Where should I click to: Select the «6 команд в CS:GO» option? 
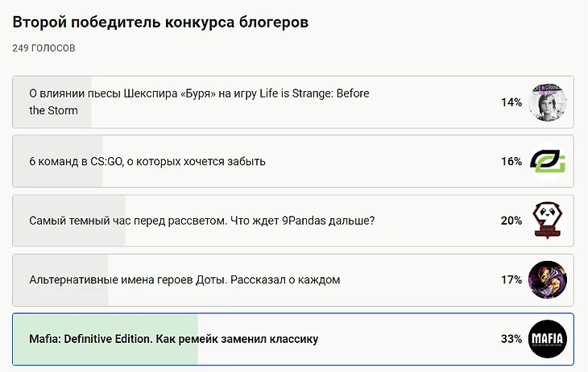pyautogui.click(x=147, y=161)
